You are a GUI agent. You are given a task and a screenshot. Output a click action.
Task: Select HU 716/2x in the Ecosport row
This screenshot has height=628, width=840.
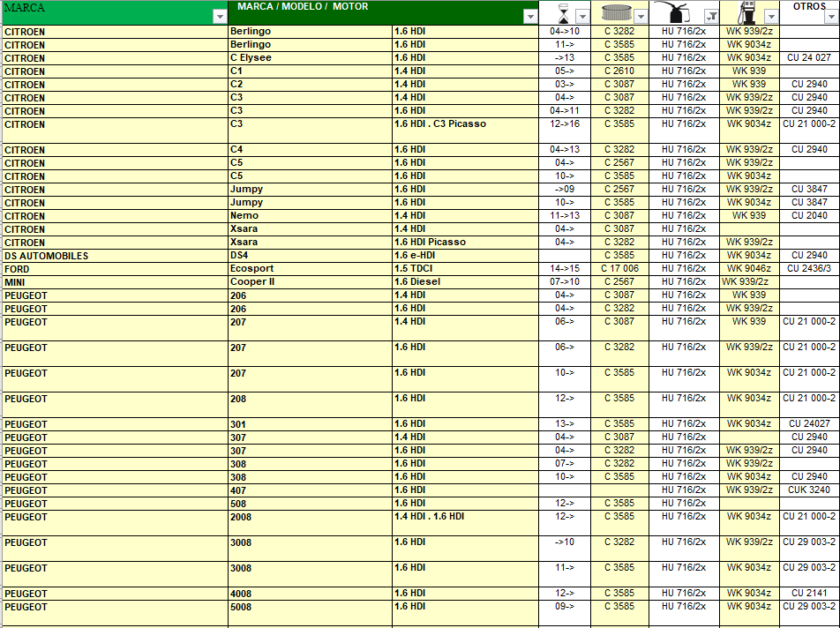tap(684, 269)
